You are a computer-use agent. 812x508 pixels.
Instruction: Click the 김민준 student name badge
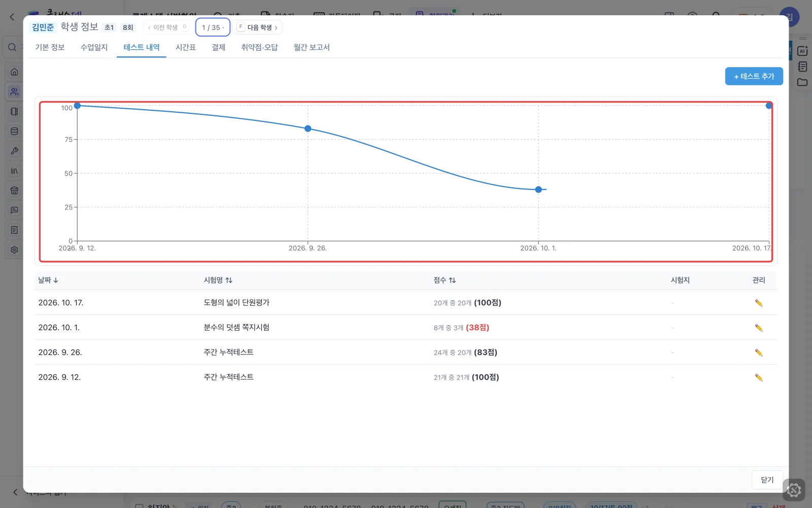coord(43,27)
